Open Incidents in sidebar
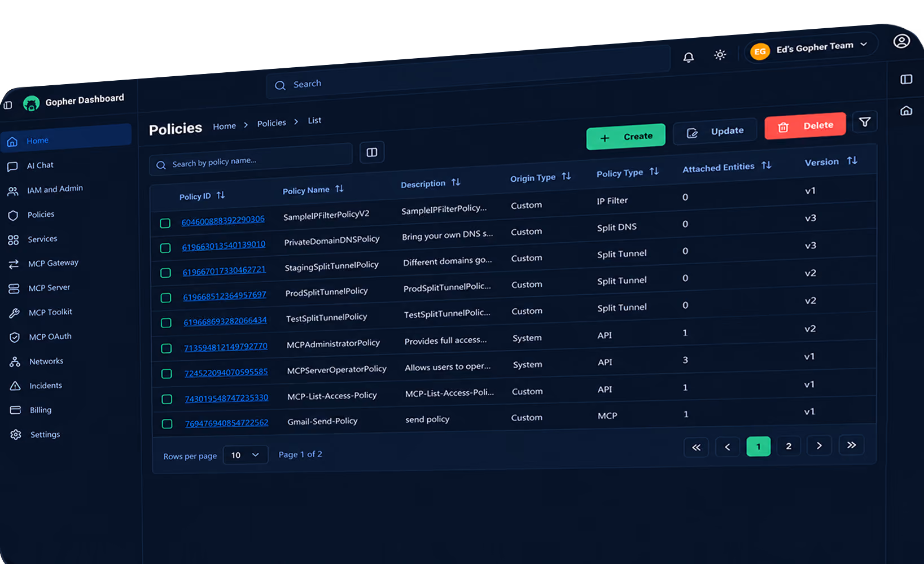The height and width of the screenshot is (564, 924). click(x=46, y=386)
